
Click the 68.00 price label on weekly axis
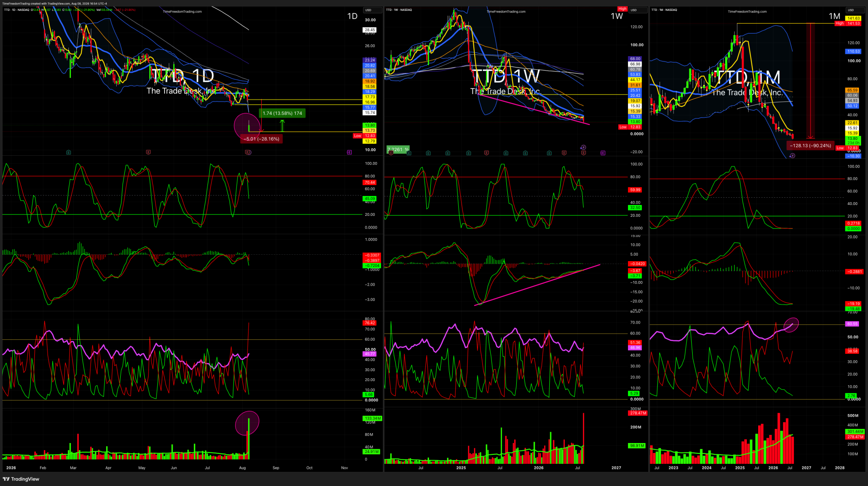click(x=635, y=59)
